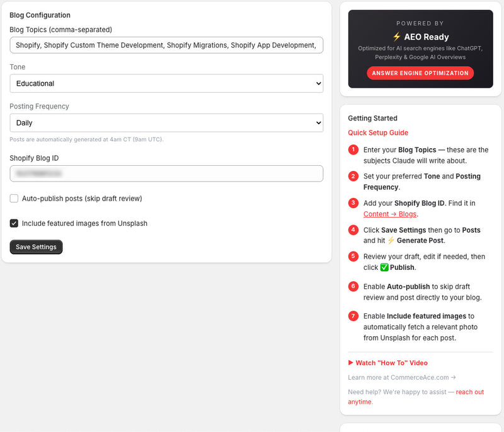Click the 'Posts are automatically generated' note
The width and height of the screenshot is (504, 432).
point(86,139)
